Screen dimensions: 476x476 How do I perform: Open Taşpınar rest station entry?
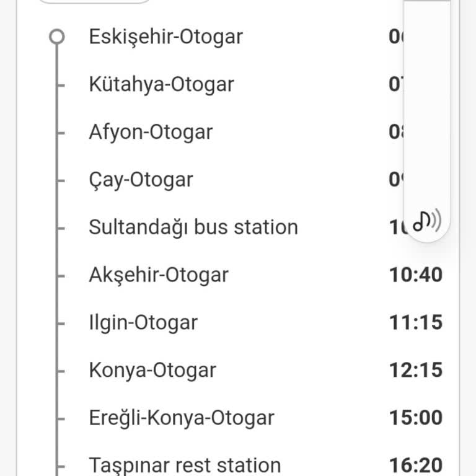pos(185,465)
